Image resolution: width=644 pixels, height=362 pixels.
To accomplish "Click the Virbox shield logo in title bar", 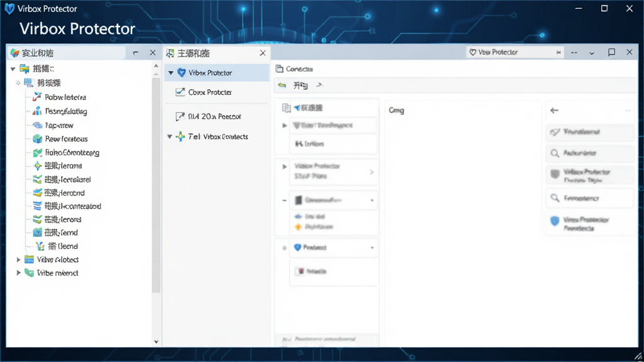I will [9, 9].
